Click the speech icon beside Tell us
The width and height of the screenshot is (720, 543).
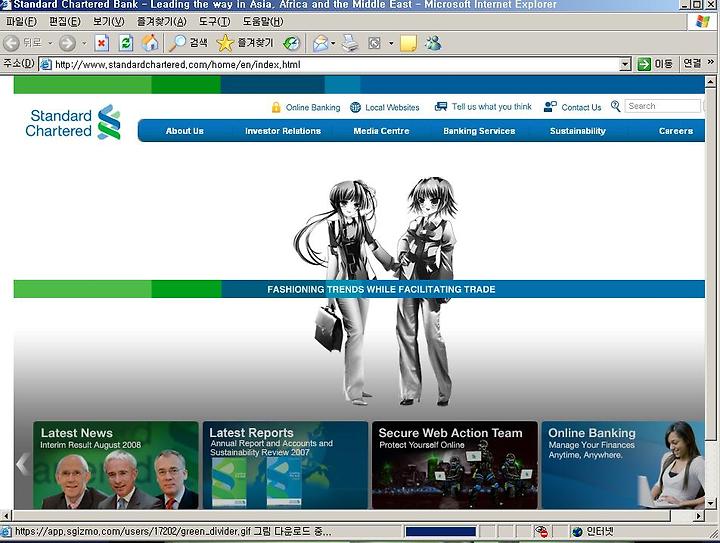click(x=441, y=106)
